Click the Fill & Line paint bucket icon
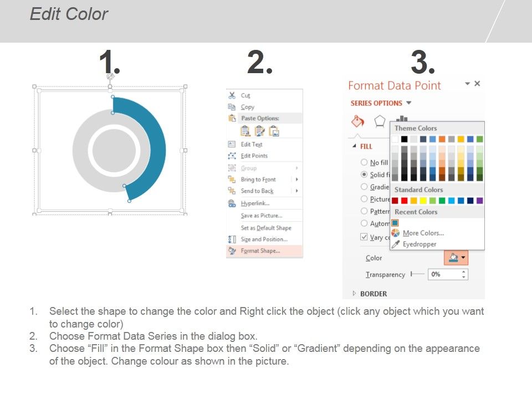This screenshot has height=399, width=532. (x=357, y=121)
